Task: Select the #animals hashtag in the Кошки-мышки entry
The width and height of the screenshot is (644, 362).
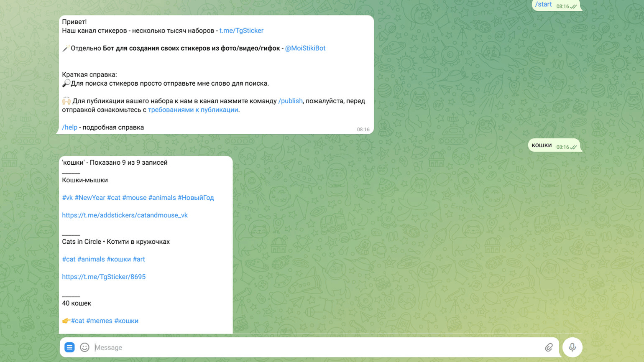Action: tap(162, 197)
